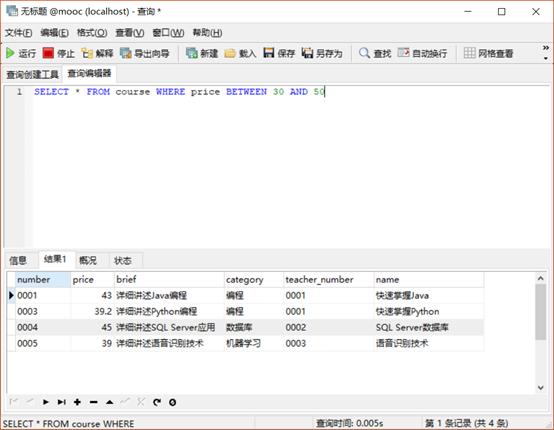This screenshot has height=430, width=554.
Task: Open the Explain (解释) tool
Action: click(x=97, y=53)
